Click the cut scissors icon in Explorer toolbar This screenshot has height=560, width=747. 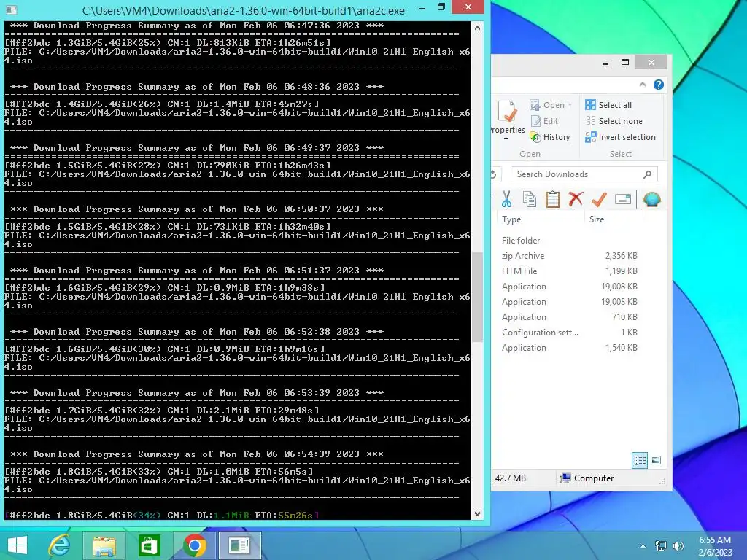506,199
